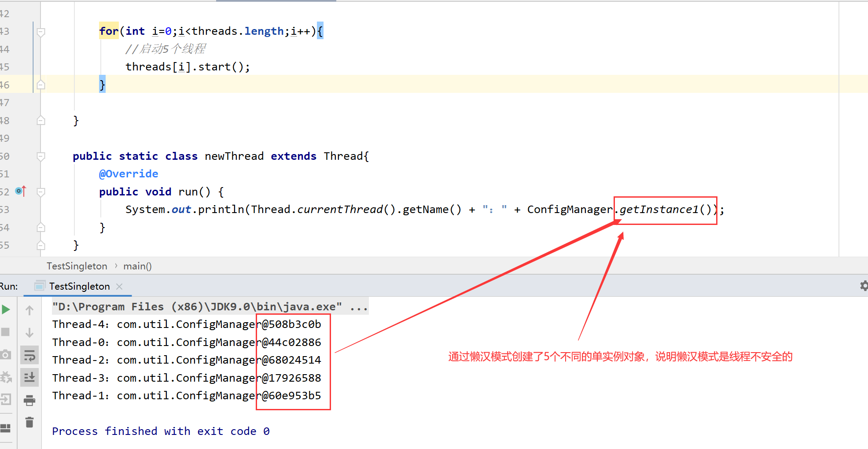868x449 pixels.
Task: Collapse the for loop fold marker
Action: tap(41, 32)
